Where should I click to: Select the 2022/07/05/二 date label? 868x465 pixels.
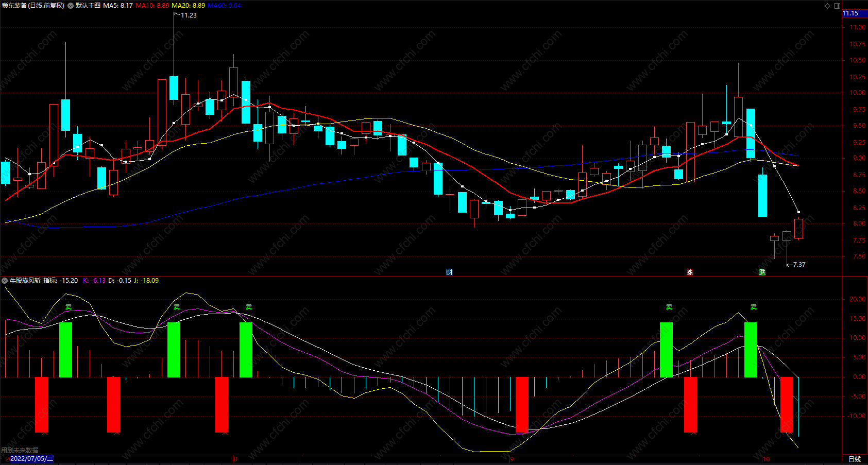(x=31, y=459)
